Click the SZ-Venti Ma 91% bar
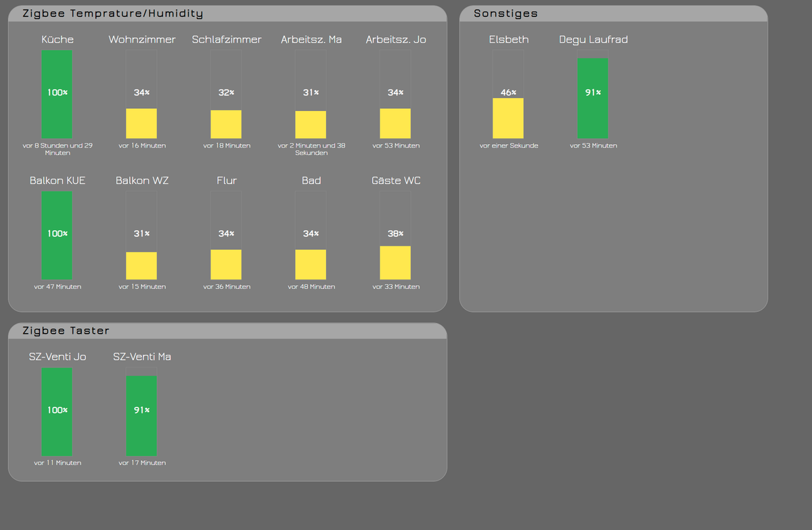Screen dimensions: 812x530 (141, 416)
